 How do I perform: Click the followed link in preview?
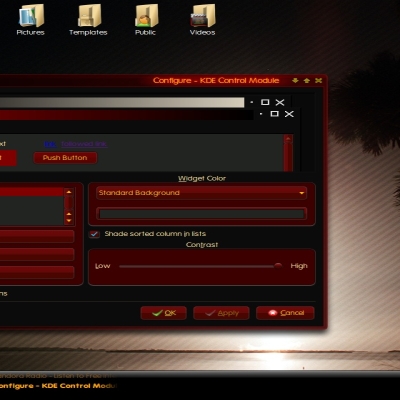(x=84, y=144)
